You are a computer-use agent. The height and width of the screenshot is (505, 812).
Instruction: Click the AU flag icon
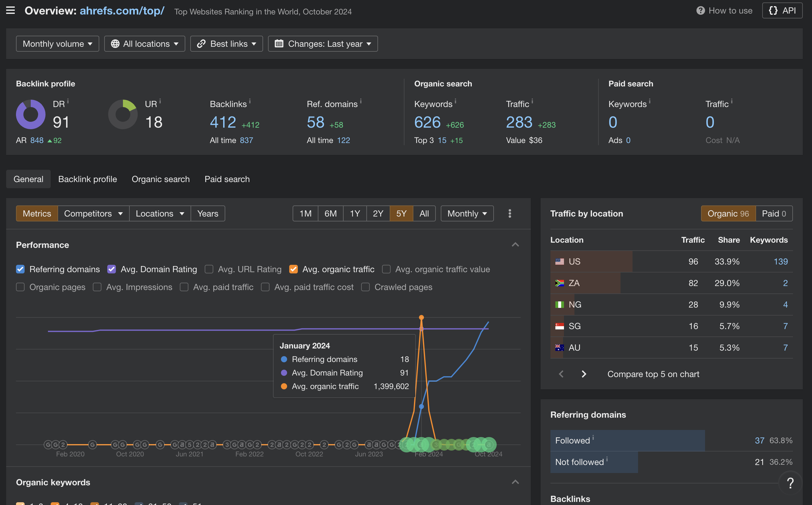click(559, 348)
